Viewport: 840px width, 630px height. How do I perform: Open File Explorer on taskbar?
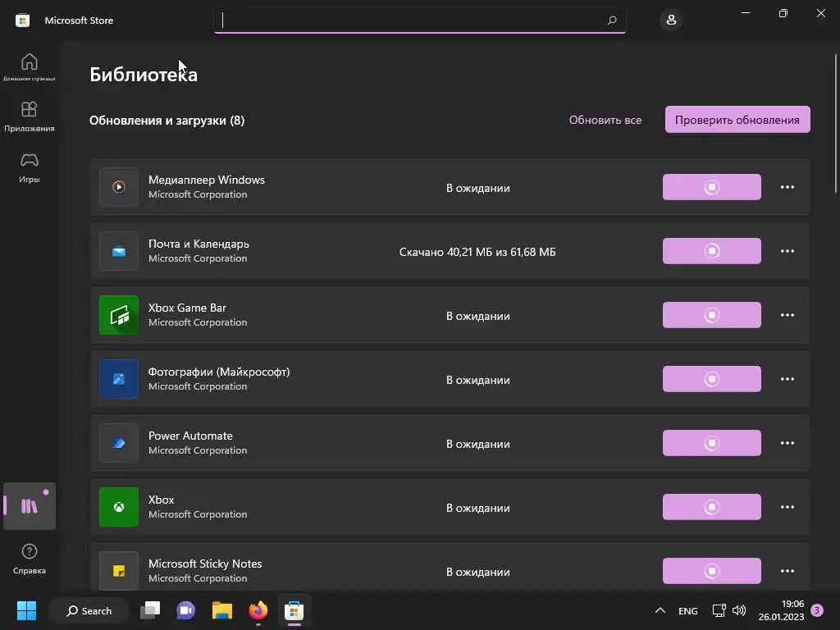coord(221,610)
